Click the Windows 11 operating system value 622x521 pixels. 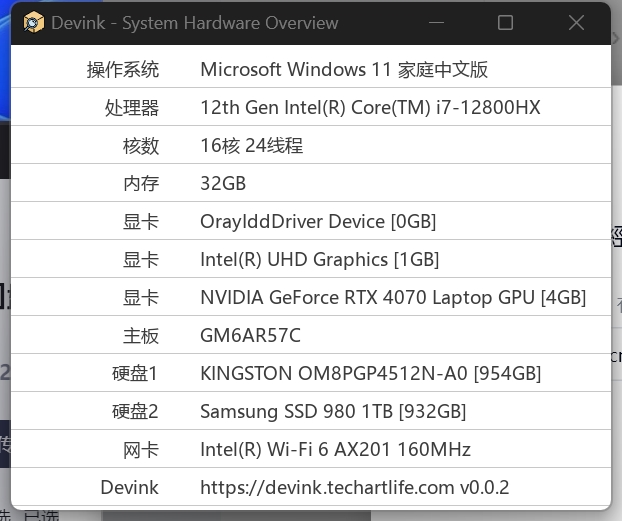[344, 69]
